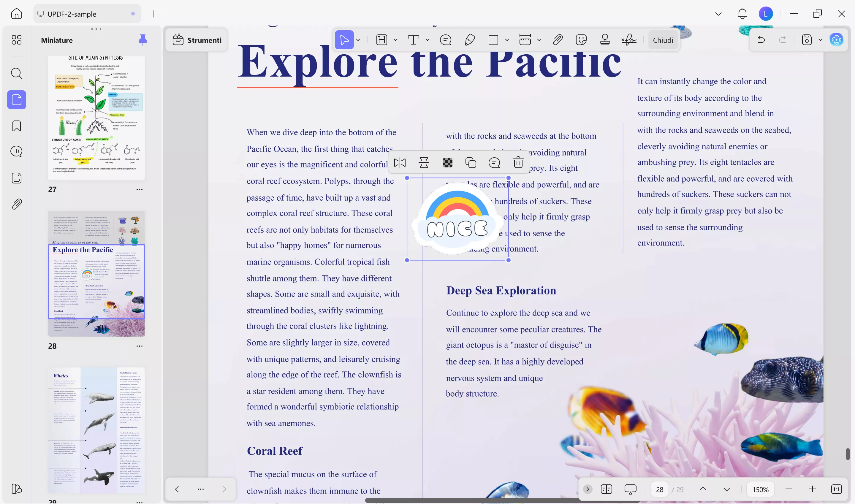Toggle two-page reading view
Image resolution: width=855 pixels, height=504 pixels.
point(606,489)
